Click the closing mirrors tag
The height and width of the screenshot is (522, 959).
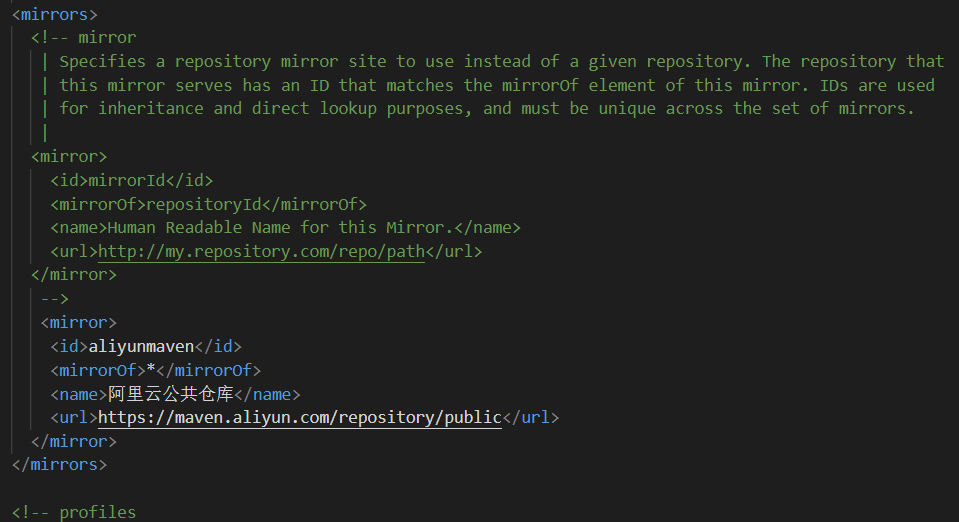click(58, 465)
